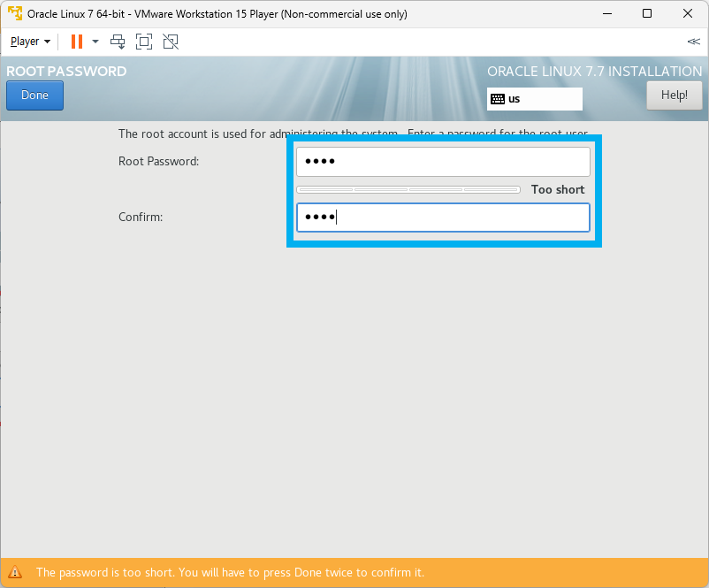709x588 pixels.
Task: Focus the Root Password field
Action: 443,162
